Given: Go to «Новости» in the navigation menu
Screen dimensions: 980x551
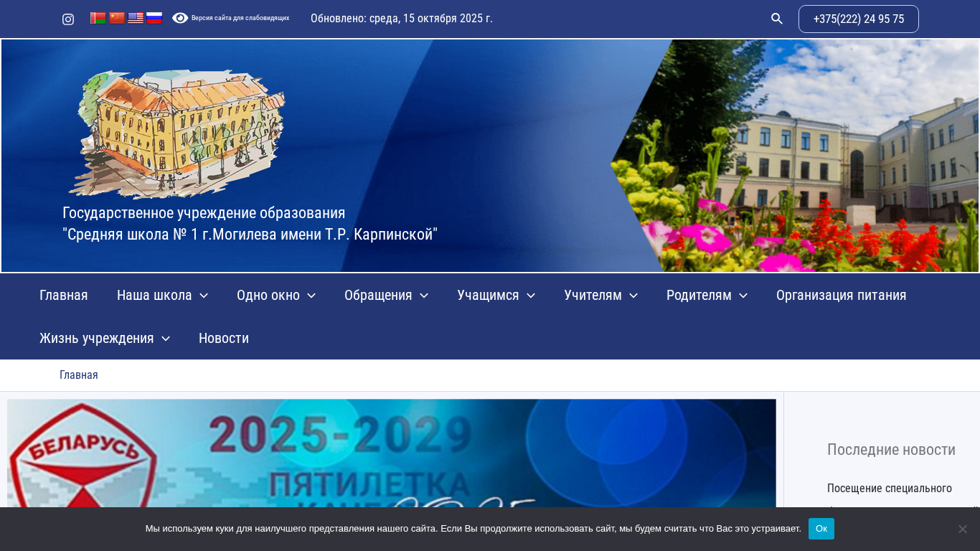Looking at the screenshot, I should (224, 338).
